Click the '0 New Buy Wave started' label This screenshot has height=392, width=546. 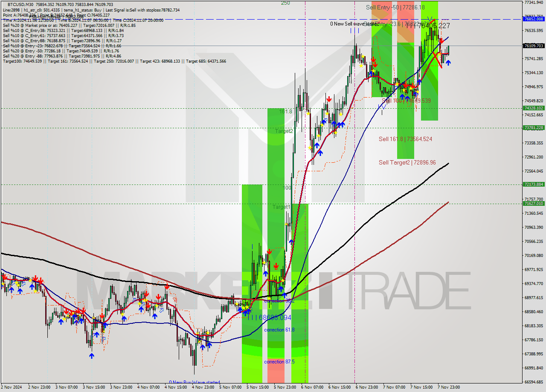coord(195,382)
